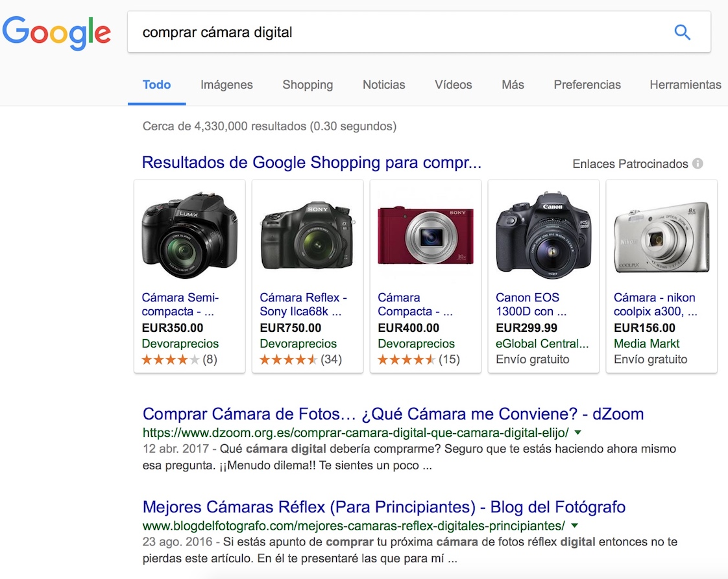
Task: Open Preferencias settings
Action: pyautogui.click(x=587, y=85)
